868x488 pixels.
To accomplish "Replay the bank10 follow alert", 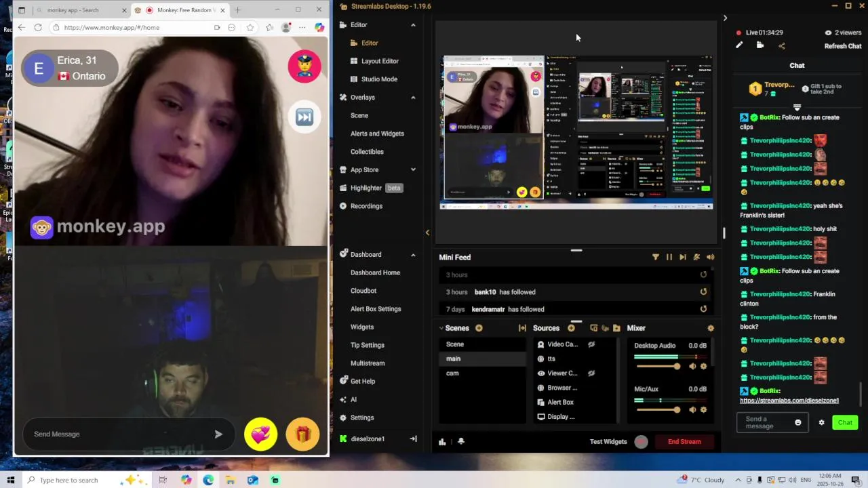I will (x=703, y=292).
